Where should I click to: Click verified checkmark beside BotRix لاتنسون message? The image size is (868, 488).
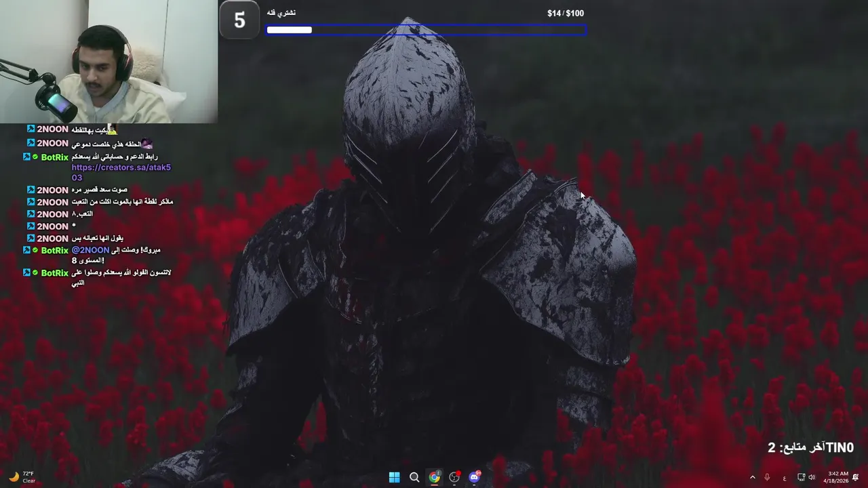click(35, 272)
